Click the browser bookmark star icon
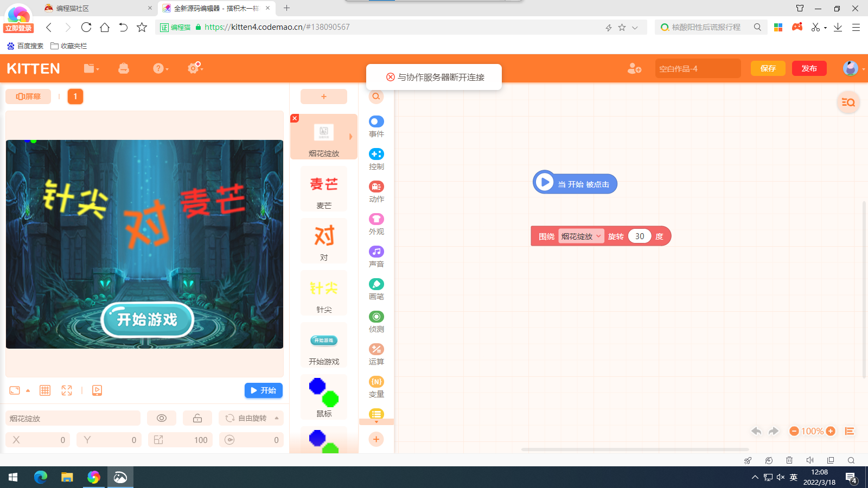The height and width of the screenshot is (488, 868). [x=142, y=27]
